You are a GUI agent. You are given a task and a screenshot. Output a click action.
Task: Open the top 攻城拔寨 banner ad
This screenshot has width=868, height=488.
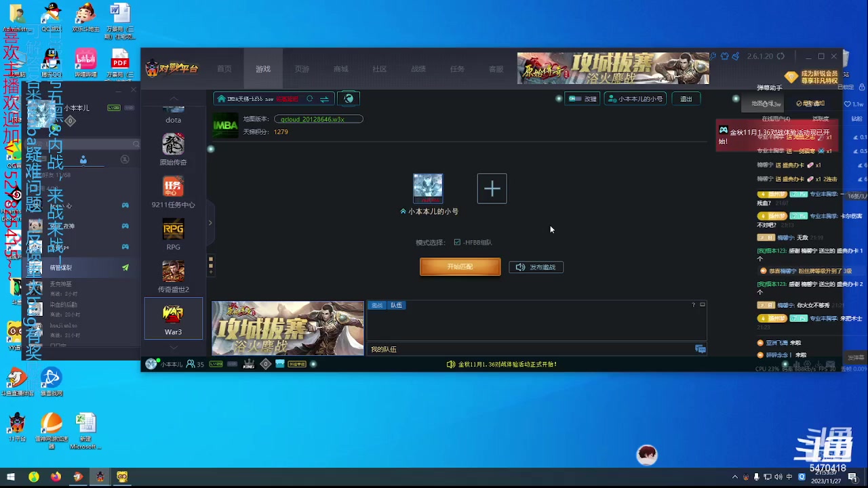click(613, 68)
